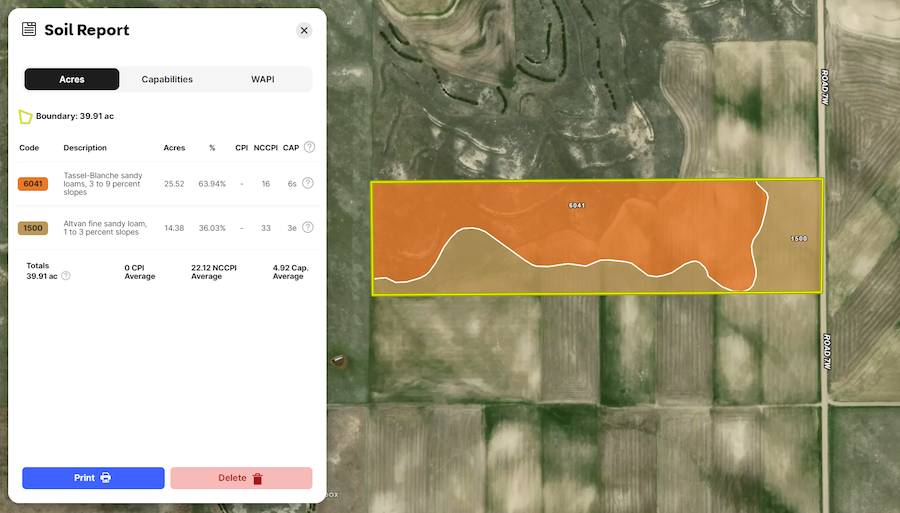
Task: Switch to the Acres tab
Action: (72, 79)
